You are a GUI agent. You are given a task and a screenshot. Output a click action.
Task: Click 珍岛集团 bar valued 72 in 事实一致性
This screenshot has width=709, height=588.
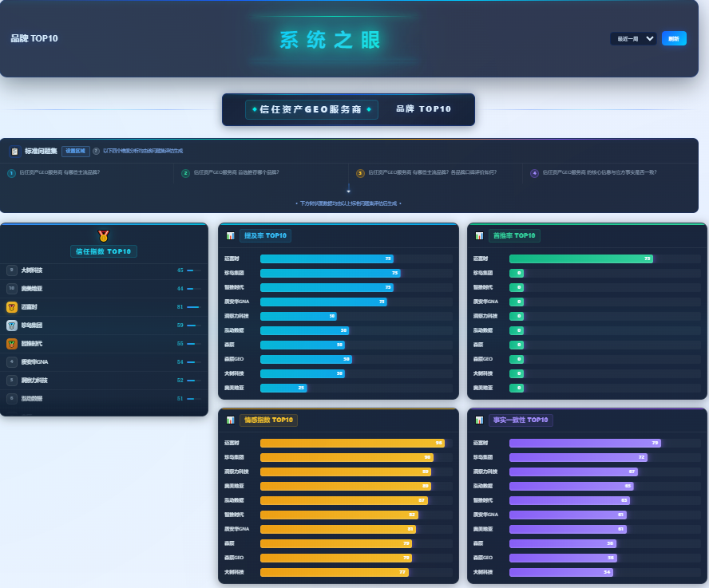coord(578,457)
